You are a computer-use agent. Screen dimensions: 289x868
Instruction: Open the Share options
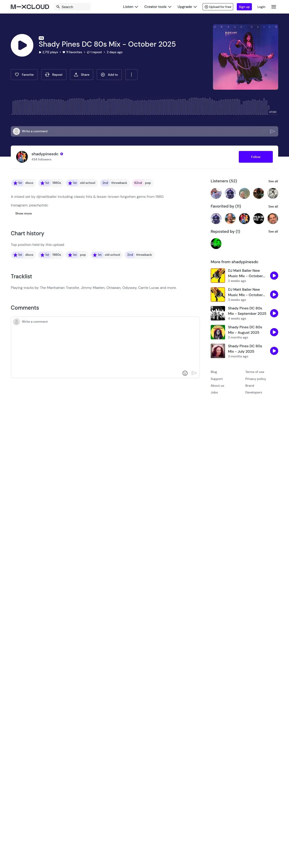(82, 74)
